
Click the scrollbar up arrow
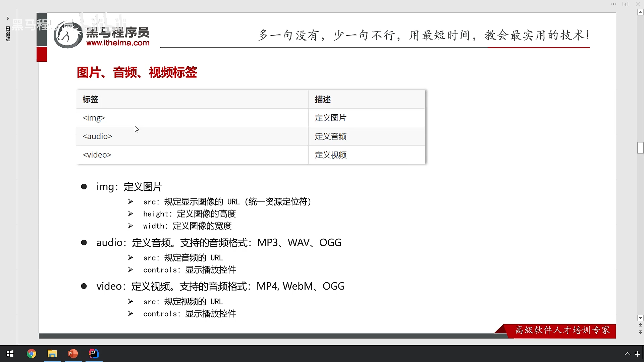(x=640, y=12)
